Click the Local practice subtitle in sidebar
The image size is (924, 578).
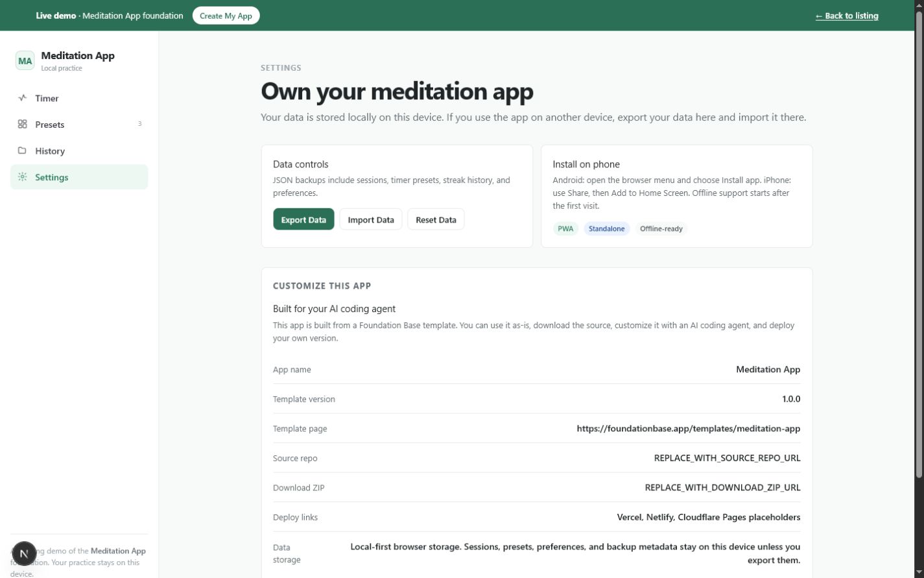62,68
